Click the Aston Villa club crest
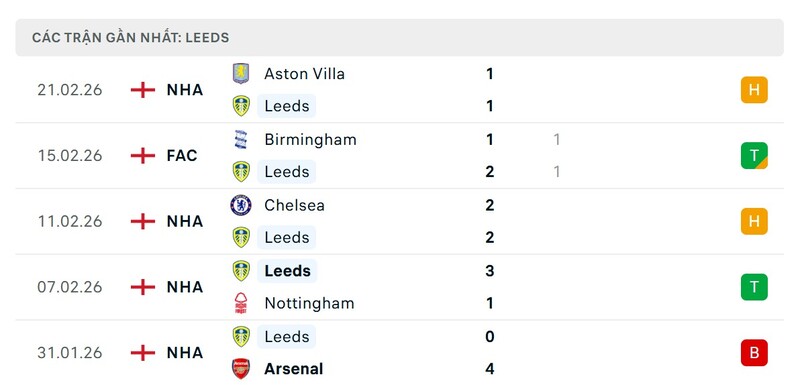 [x=241, y=74]
